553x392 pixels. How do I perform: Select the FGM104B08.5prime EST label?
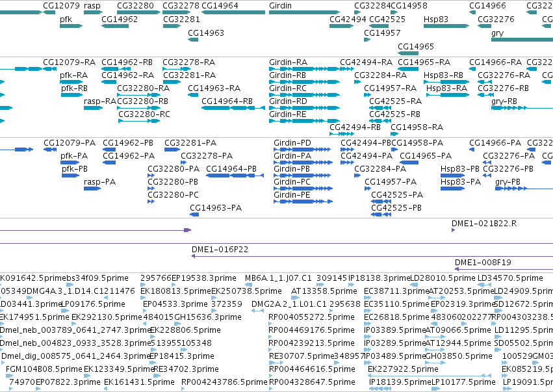click(x=44, y=369)
